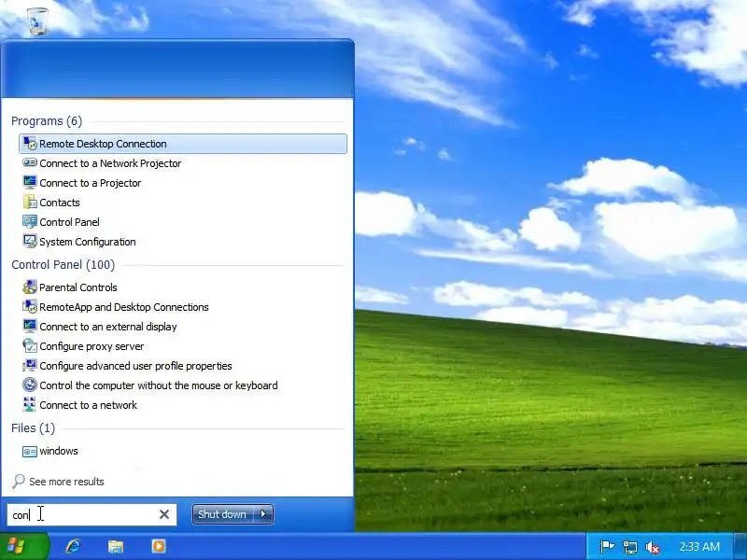
Task: Select Connect to a network text
Action: point(88,405)
